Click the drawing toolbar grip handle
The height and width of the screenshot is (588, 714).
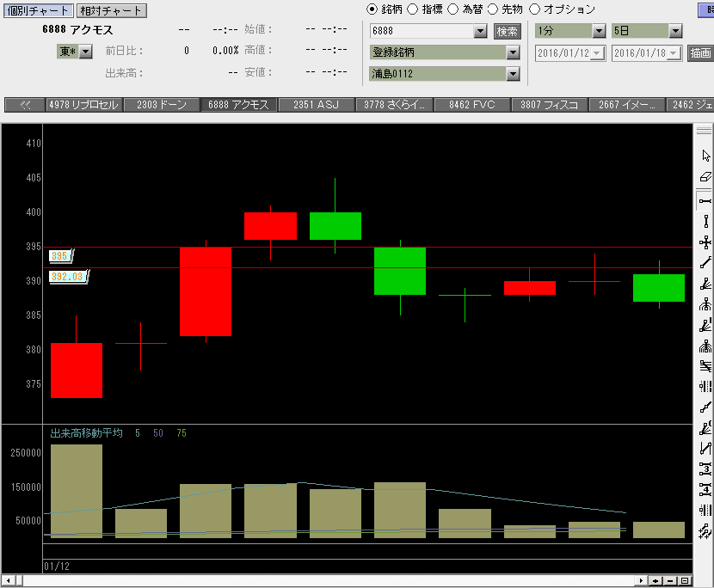(x=704, y=130)
